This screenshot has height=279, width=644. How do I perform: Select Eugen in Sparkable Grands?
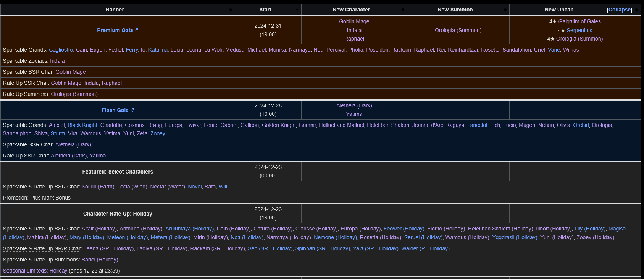(97, 50)
